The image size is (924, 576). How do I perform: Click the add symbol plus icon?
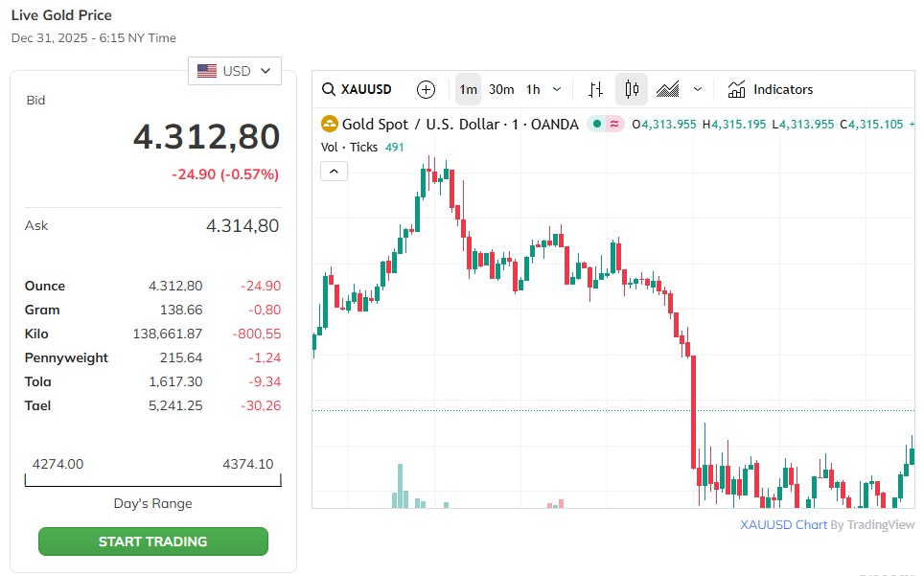[x=427, y=89]
